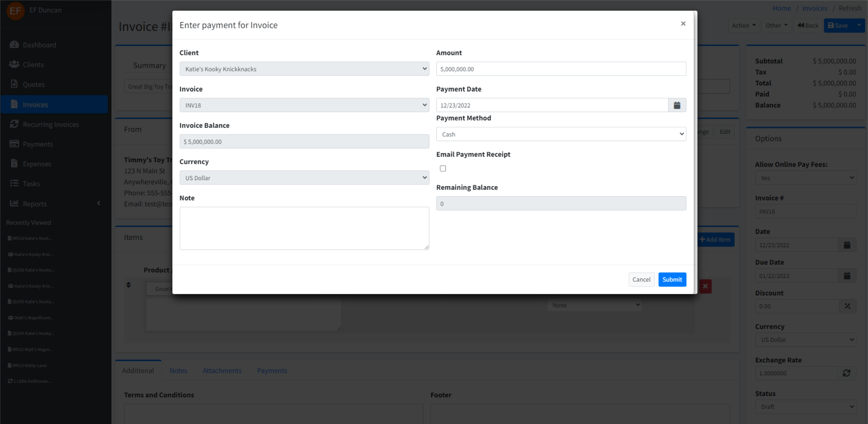868x424 pixels.
Task: Open the Client dropdown in the dialog
Action: 304,69
